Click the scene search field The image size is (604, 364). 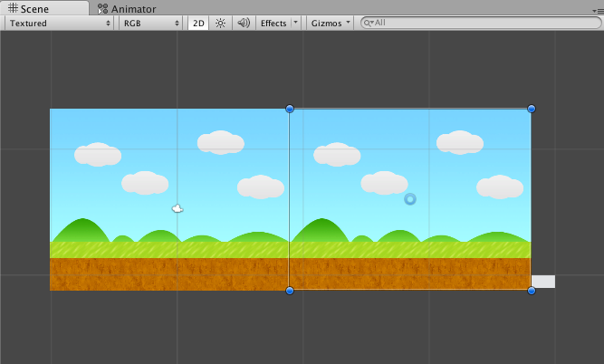coord(481,23)
